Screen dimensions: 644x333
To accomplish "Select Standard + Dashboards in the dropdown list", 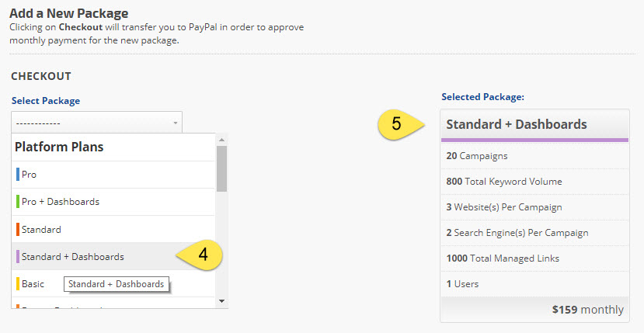I will (73, 256).
